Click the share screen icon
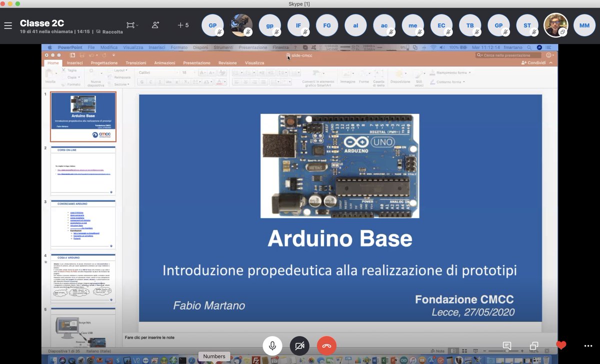 pyautogui.click(x=534, y=345)
